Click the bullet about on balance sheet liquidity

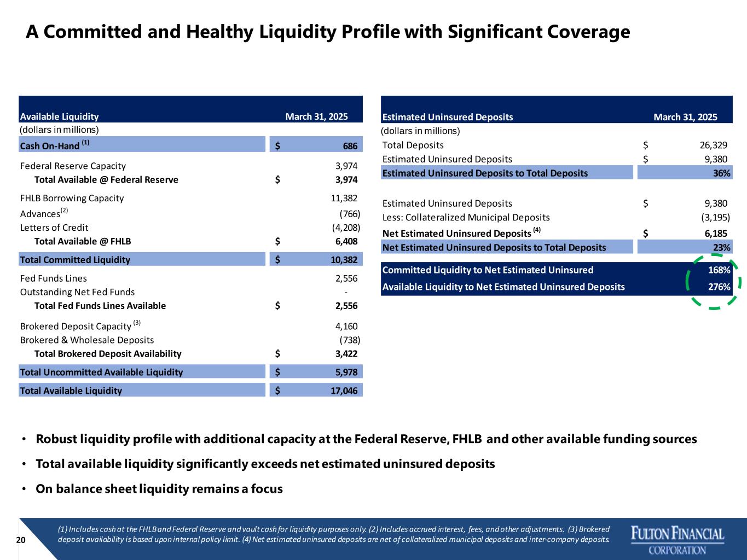[159, 489]
